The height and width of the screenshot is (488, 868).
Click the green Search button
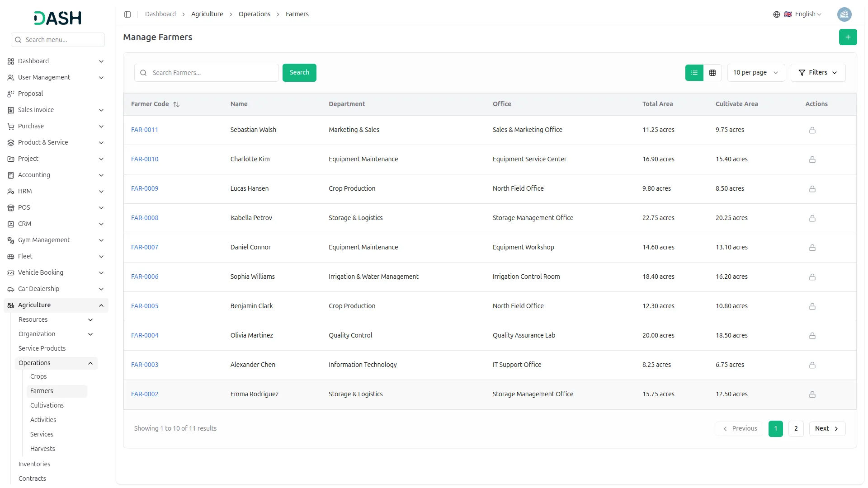(x=299, y=73)
